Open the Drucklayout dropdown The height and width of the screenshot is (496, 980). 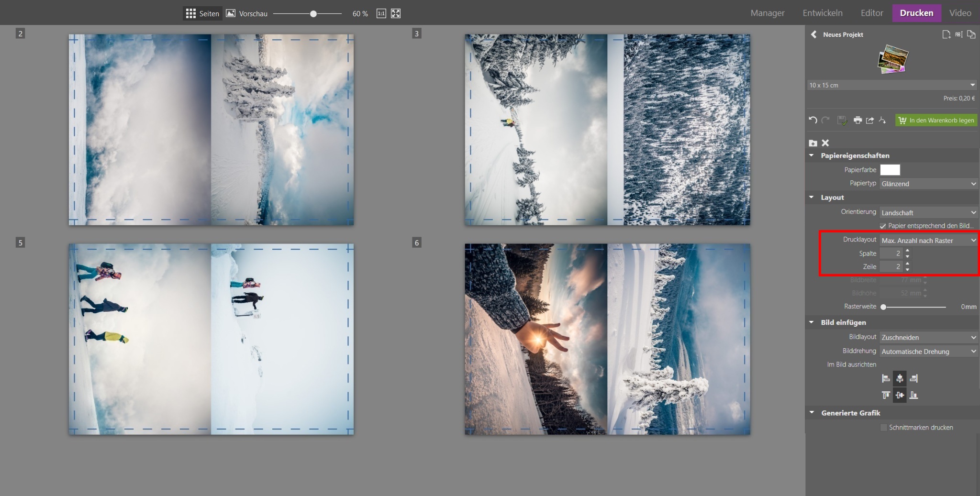click(x=928, y=240)
